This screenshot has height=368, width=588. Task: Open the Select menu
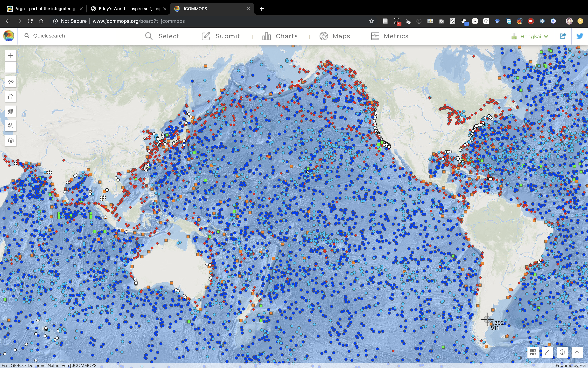point(162,36)
